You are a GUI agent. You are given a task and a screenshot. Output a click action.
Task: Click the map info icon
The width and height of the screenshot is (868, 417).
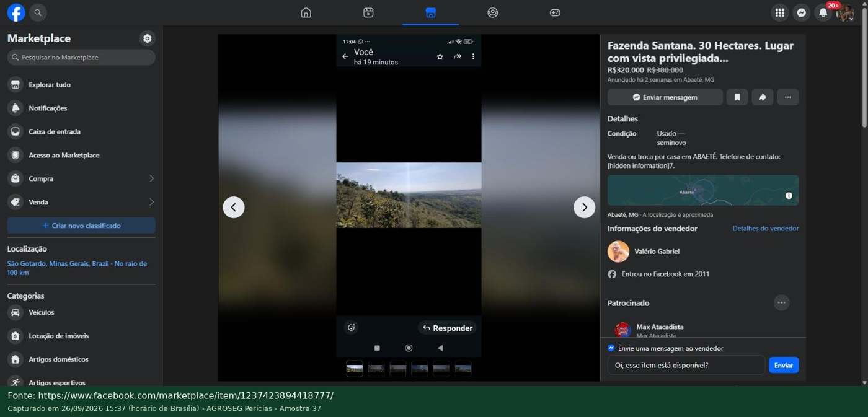pyautogui.click(x=789, y=196)
